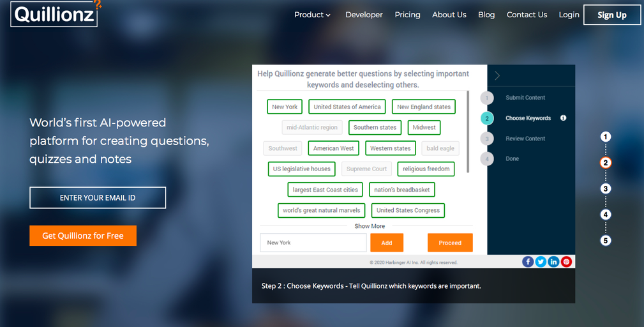This screenshot has width=644, height=327.
Task: Select the bald eagle keyword
Action: point(440,148)
